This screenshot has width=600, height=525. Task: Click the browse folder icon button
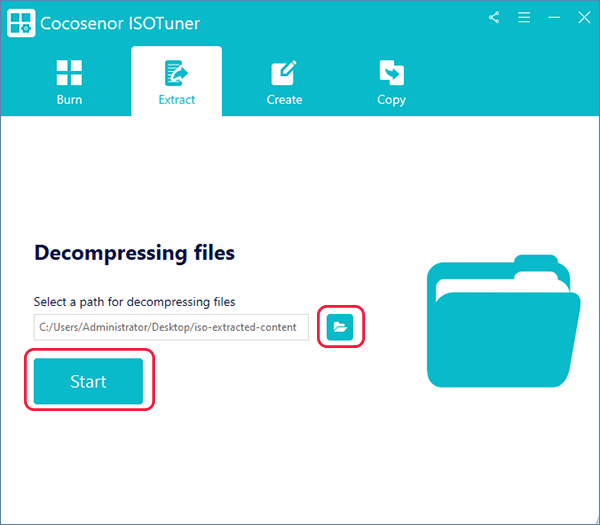340,327
